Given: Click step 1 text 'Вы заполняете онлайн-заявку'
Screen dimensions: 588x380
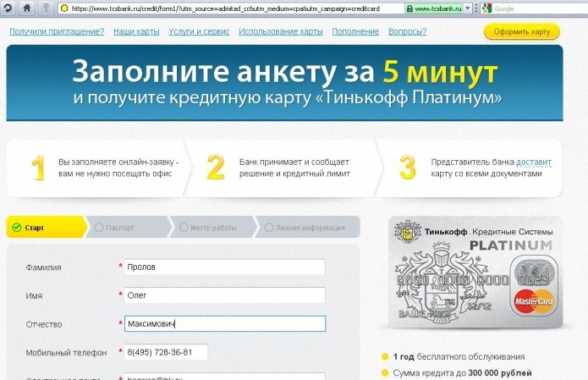Looking at the screenshot, I should coord(118,162).
